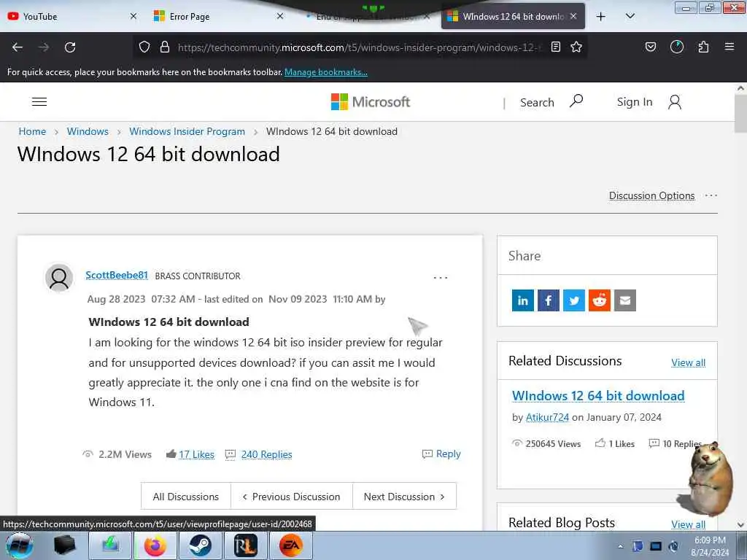Open Windows Insider Program breadcrumb
Viewport: 747px width, 560px height.
tap(187, 131)
